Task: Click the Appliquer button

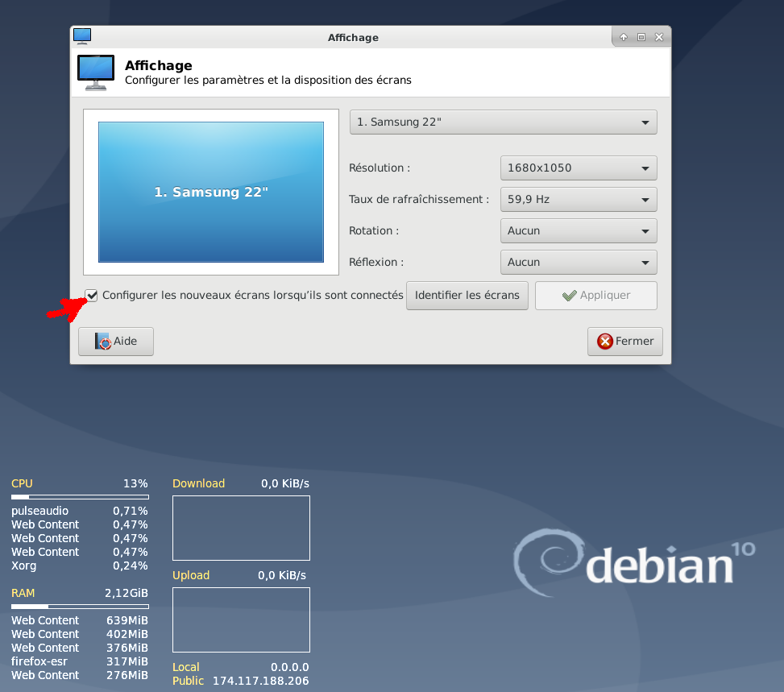Action: point(595,296)
